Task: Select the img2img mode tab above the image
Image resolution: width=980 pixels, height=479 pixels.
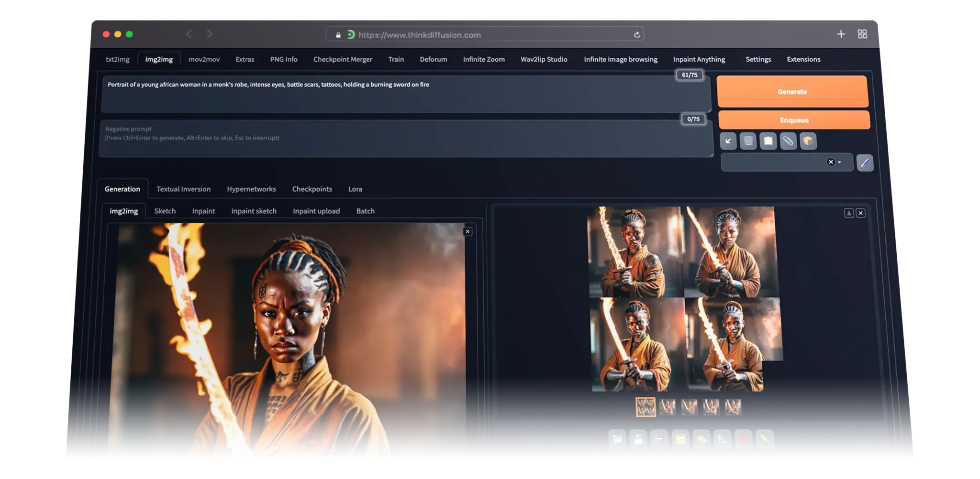Action: [124, 211]
